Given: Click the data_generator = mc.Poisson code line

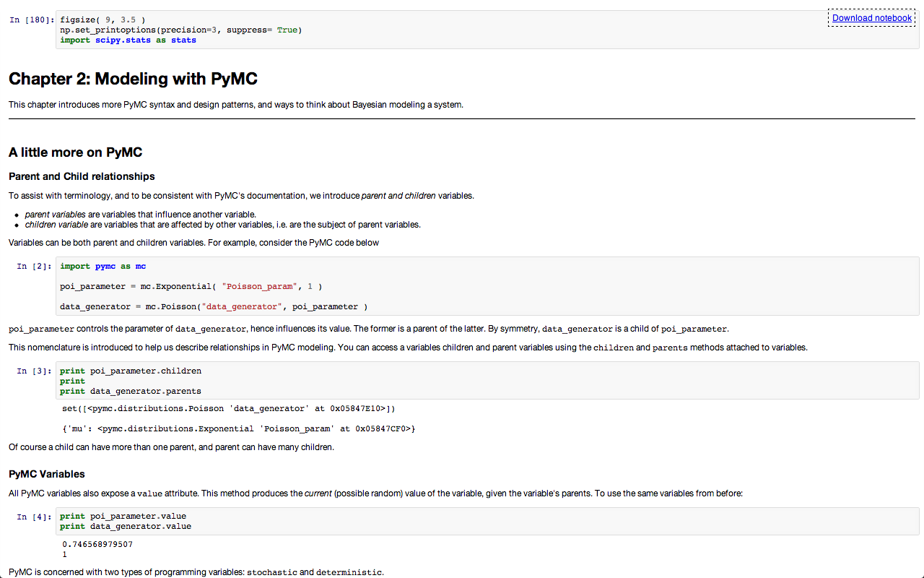Looking at the screenshot, I should click(x=214, y=306).
